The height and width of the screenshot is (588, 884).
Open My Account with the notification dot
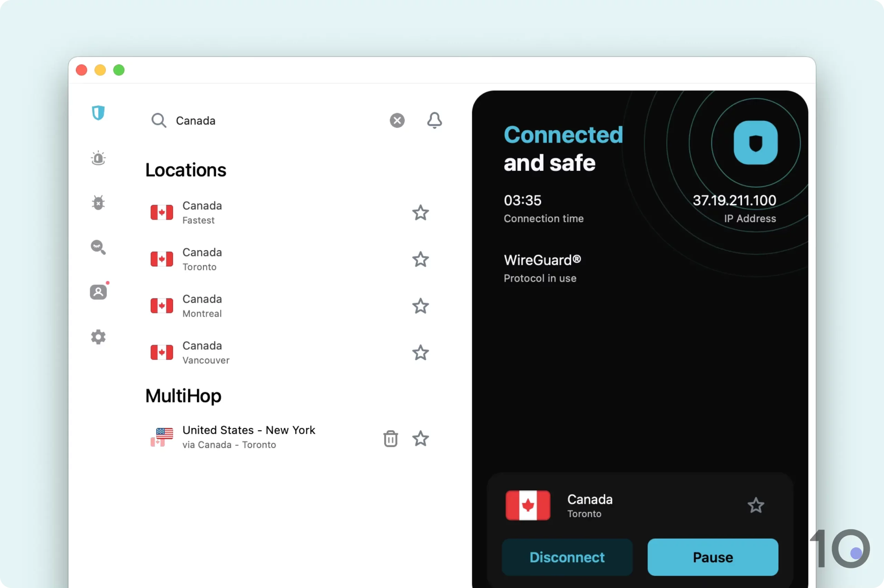click(x=98, y=292)
